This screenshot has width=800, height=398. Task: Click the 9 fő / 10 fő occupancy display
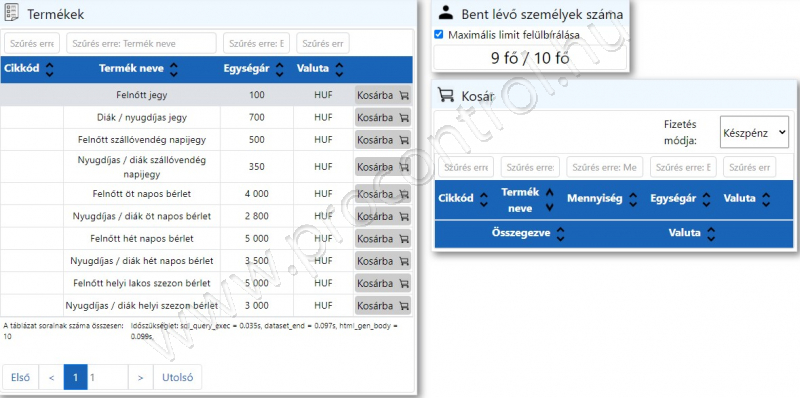(x=530, y=58)
